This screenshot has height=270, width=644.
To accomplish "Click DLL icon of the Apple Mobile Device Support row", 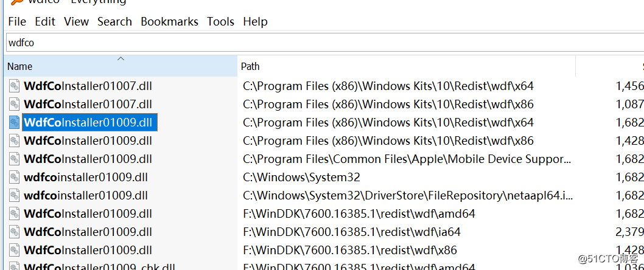I will click(x=15, y=159).
